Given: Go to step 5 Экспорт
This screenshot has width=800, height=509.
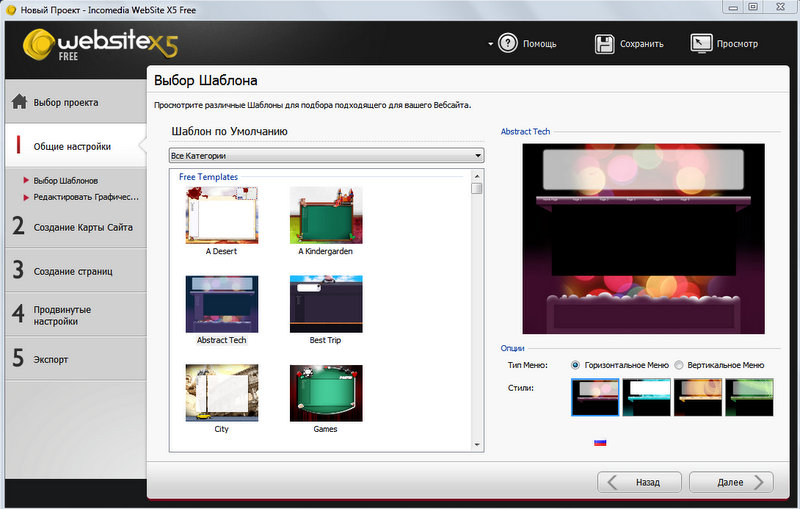Looking at the screenshot, I should pyautogui.click(x=76, y=359).
